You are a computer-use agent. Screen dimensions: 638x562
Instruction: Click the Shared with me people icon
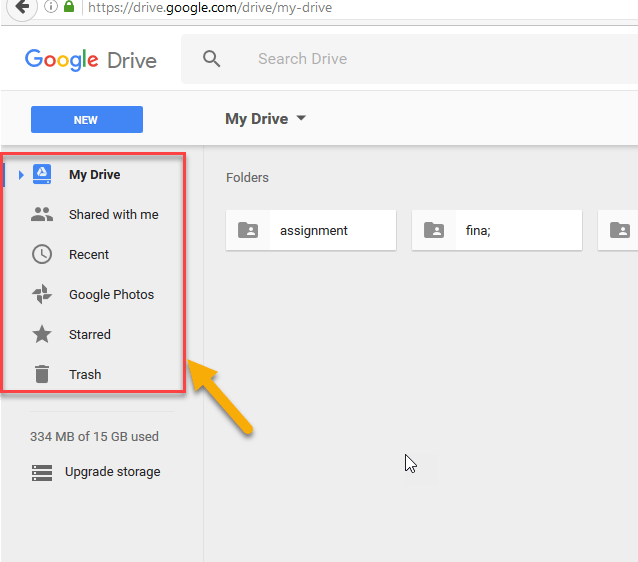[x=42, y=215]
